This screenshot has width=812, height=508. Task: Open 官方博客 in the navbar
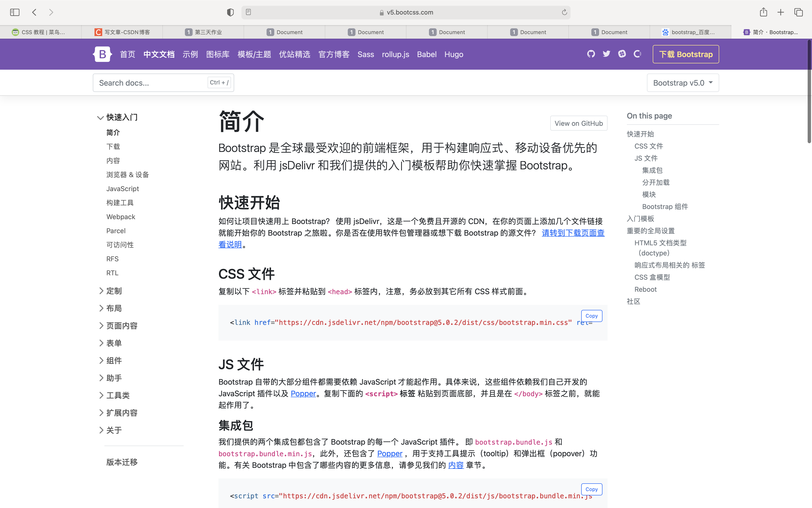pyautogui.click(x=334, y=54)
